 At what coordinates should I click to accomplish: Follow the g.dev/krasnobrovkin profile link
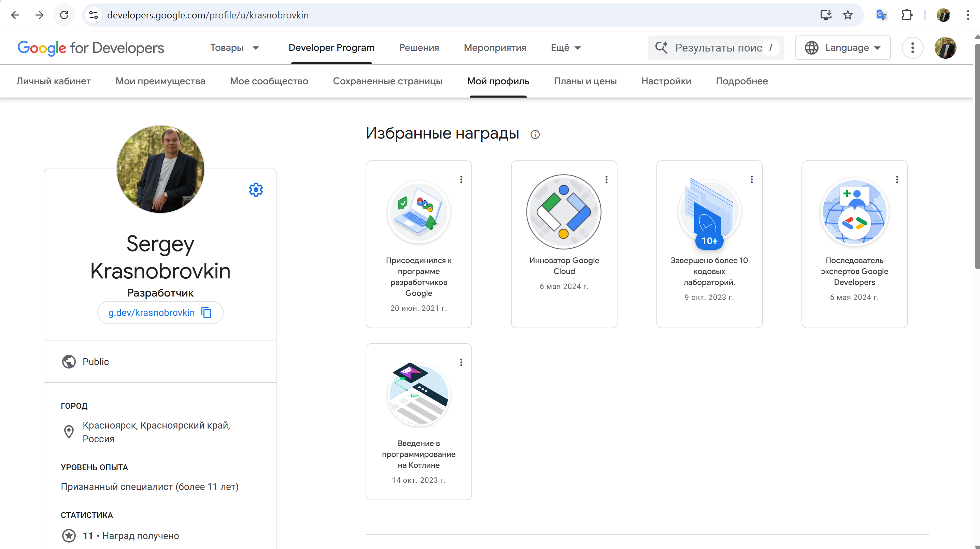pyautogui.click(x=152, y=313)
